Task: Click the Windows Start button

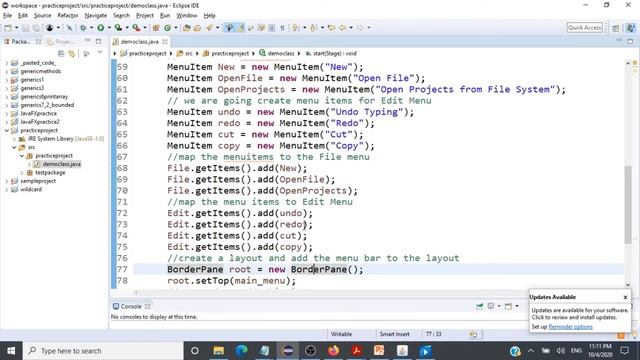Action: pyautogui.click(x=11, y=351)
